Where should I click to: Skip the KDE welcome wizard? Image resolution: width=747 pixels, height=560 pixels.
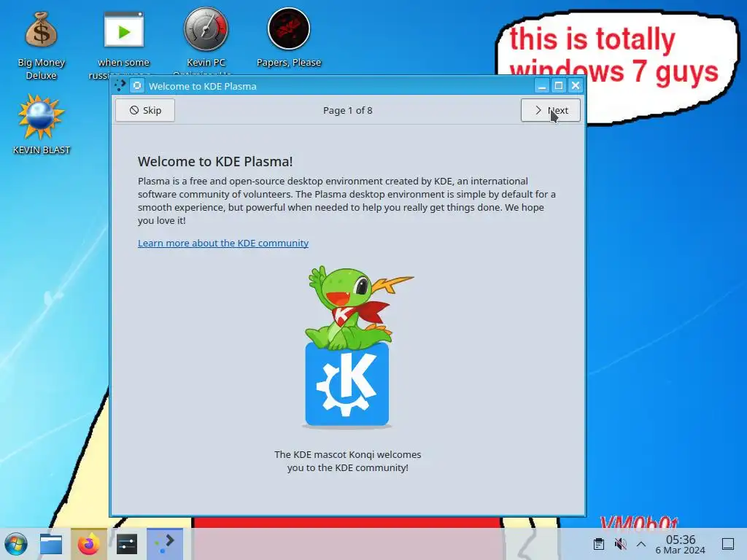coord(145,111)
